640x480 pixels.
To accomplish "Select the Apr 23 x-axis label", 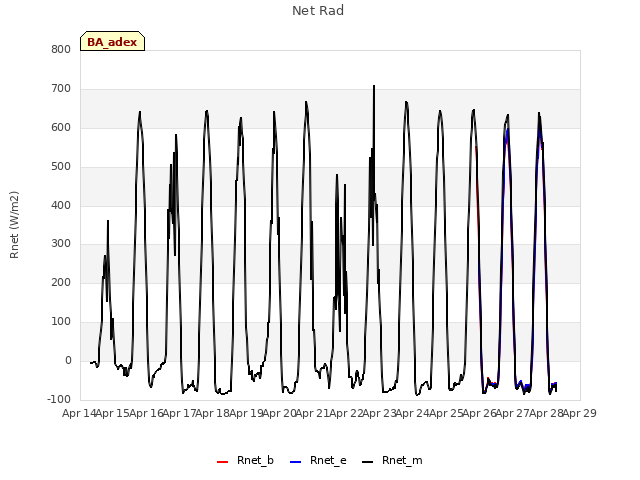I will pos(379,413).
